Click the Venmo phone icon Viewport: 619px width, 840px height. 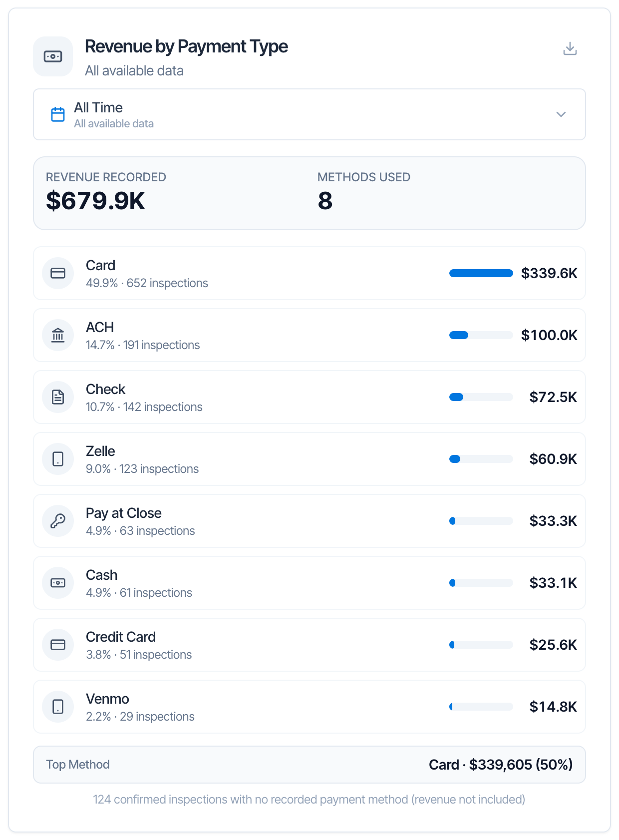coord(58,707)
